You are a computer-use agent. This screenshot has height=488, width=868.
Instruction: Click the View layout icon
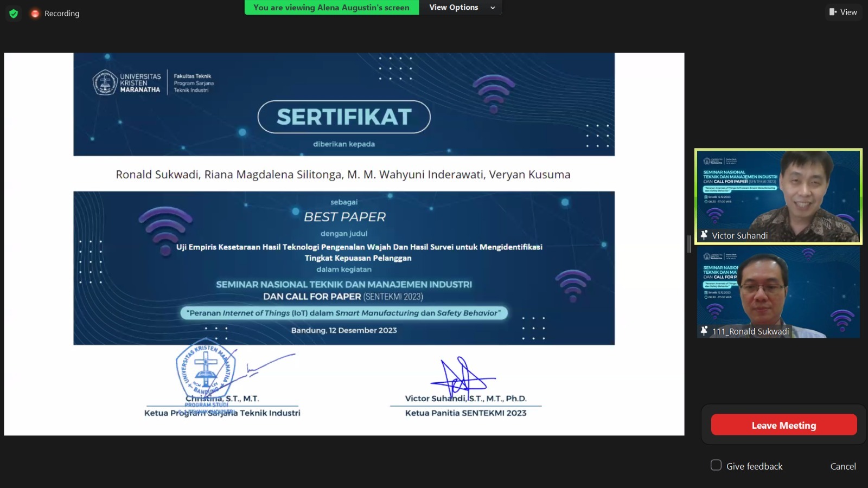pos(833,12)
